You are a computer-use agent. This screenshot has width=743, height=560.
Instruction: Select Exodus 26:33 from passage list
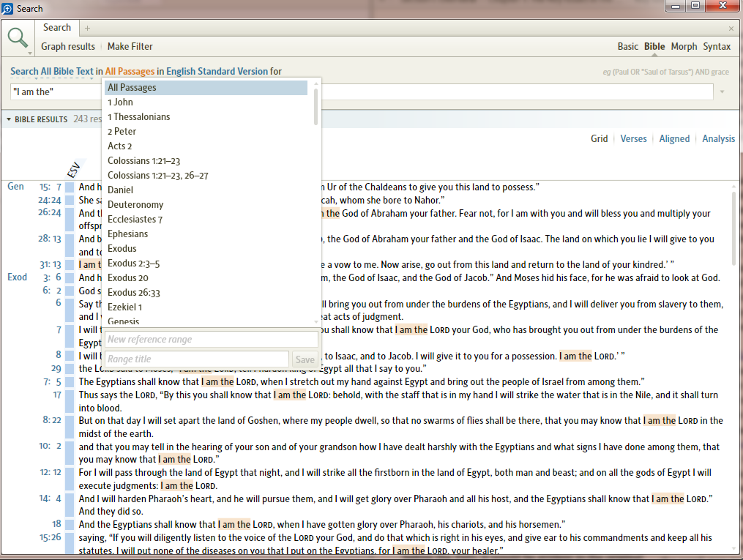[x=206, y=293]
